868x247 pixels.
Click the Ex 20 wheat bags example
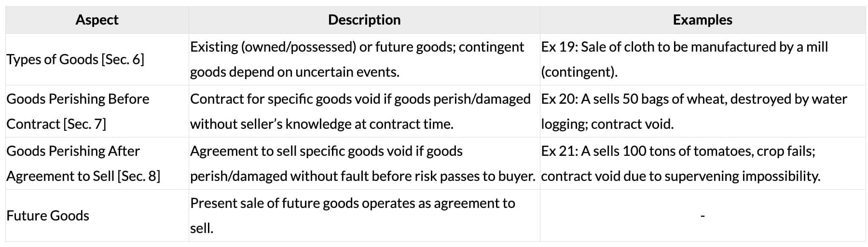[694, 99]
